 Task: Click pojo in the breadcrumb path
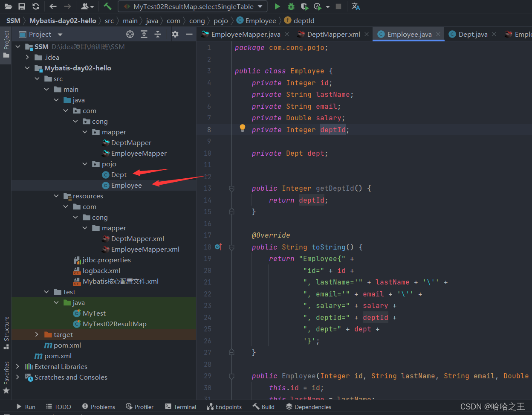tap(221, 20)
